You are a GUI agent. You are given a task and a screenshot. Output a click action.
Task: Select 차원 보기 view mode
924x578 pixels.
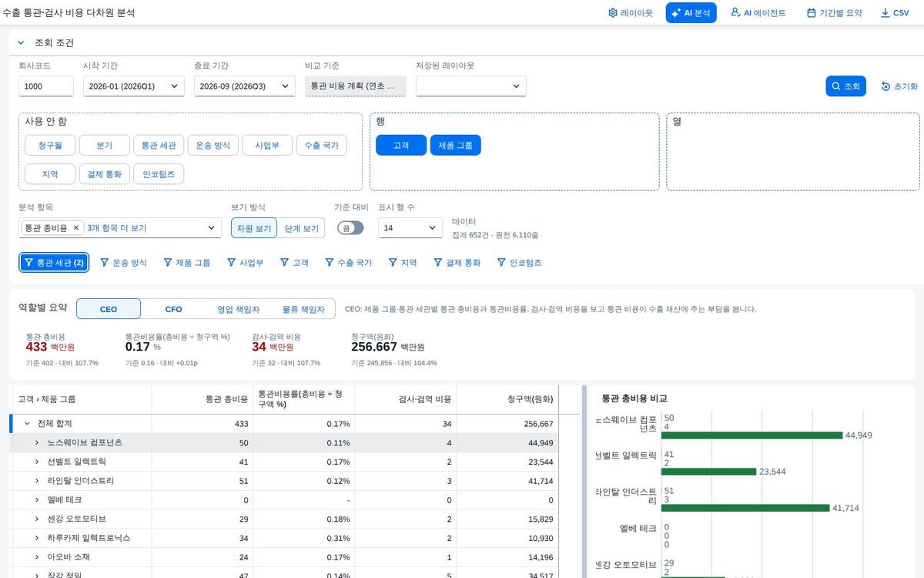[253, 228]
